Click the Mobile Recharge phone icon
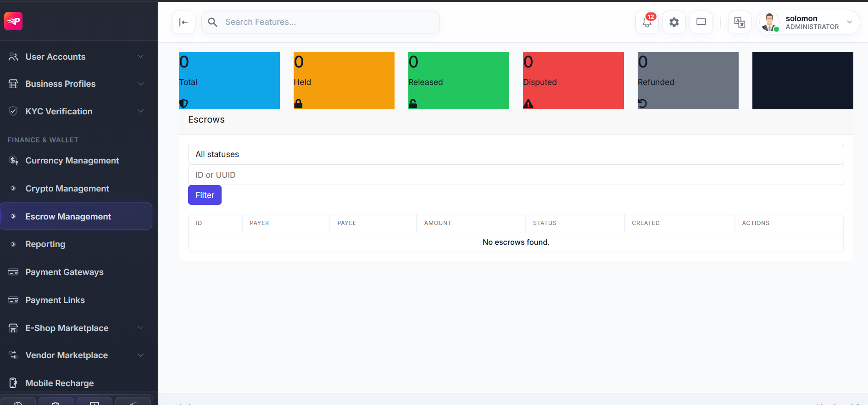 tap(13, 383)
